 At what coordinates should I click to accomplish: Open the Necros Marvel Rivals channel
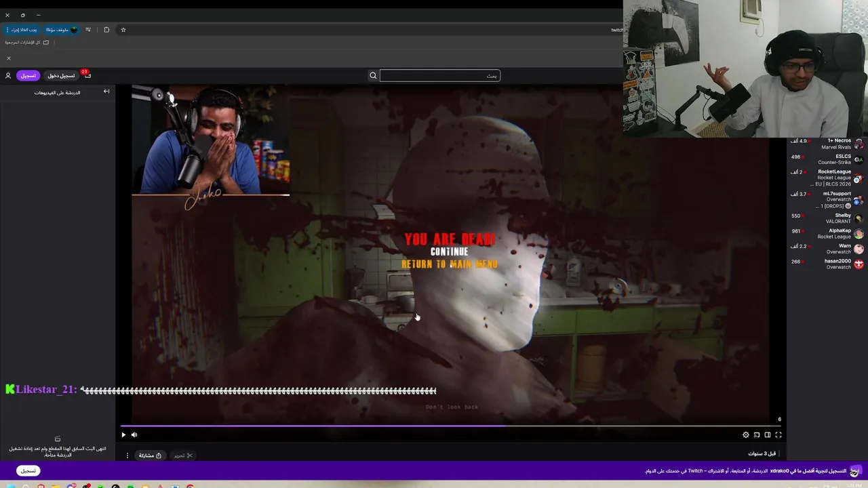(826, 144)
